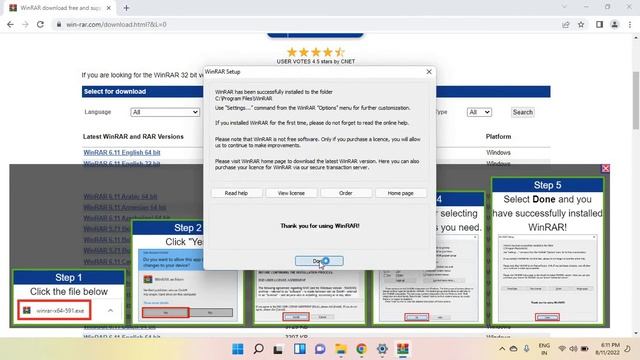Open the Language dropdown on download page
The width and height of the screenshot is (640, 360).
(x=165, y=112)
